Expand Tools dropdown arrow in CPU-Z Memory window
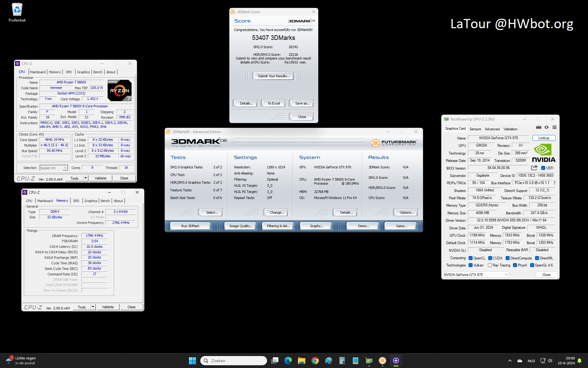Viewport: 588px width, 368px height. tap(93, 307)
